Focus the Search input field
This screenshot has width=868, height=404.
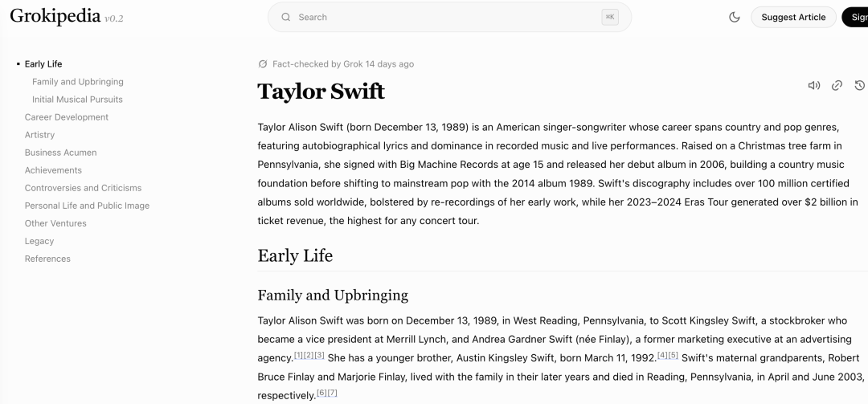[442, 17]
